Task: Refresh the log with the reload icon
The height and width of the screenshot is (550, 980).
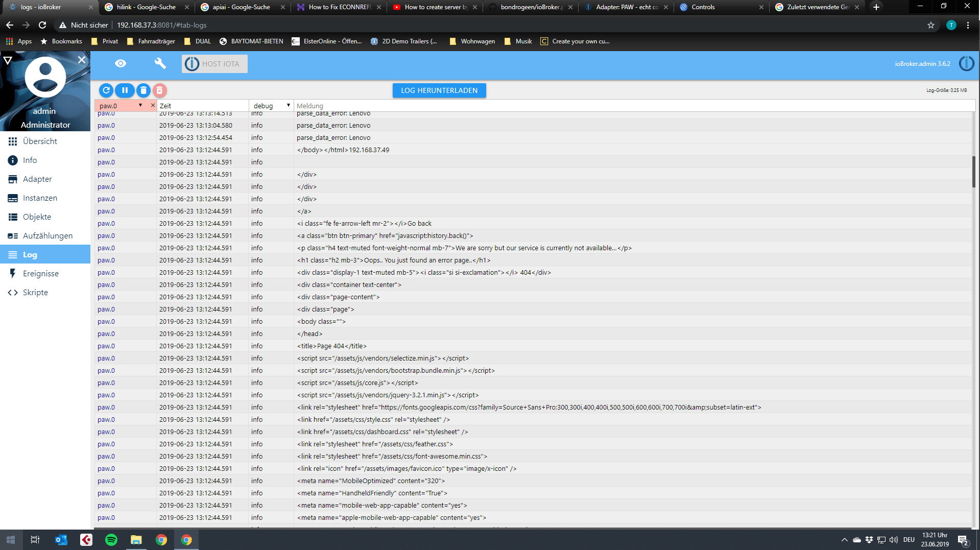Action: 106,90
